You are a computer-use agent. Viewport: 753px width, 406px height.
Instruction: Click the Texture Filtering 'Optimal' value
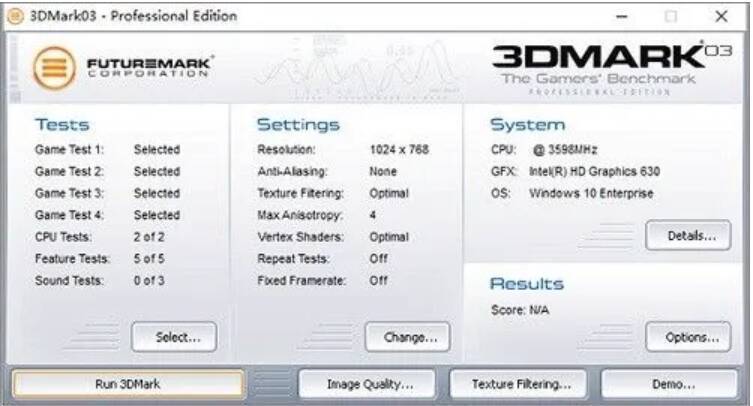[x=389, y=193]
